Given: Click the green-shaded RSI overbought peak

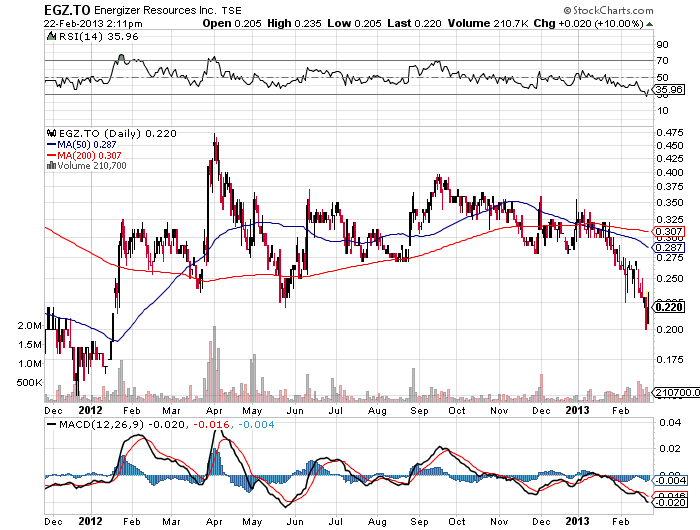Looking at the screenshot, I should click(121, 57).
